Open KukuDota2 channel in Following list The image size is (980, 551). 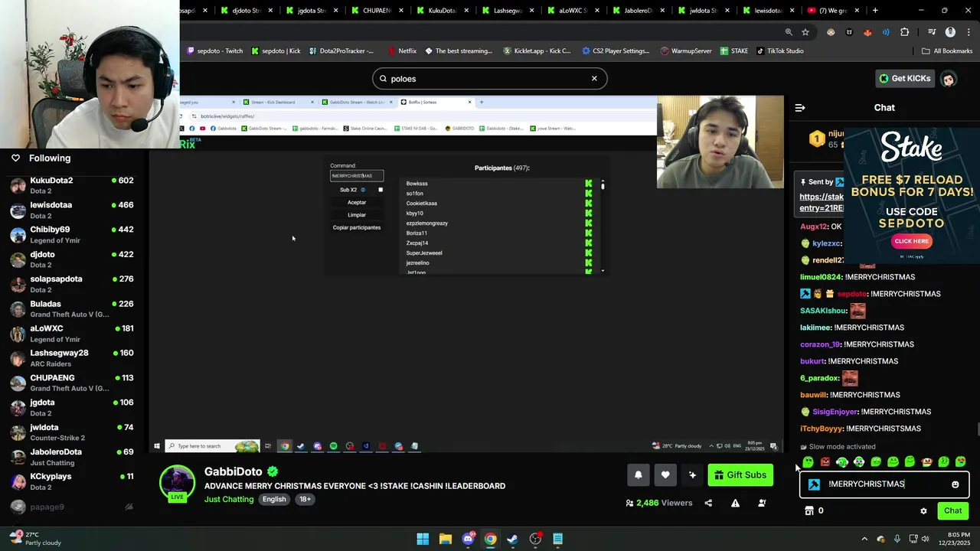coord(73,185)
